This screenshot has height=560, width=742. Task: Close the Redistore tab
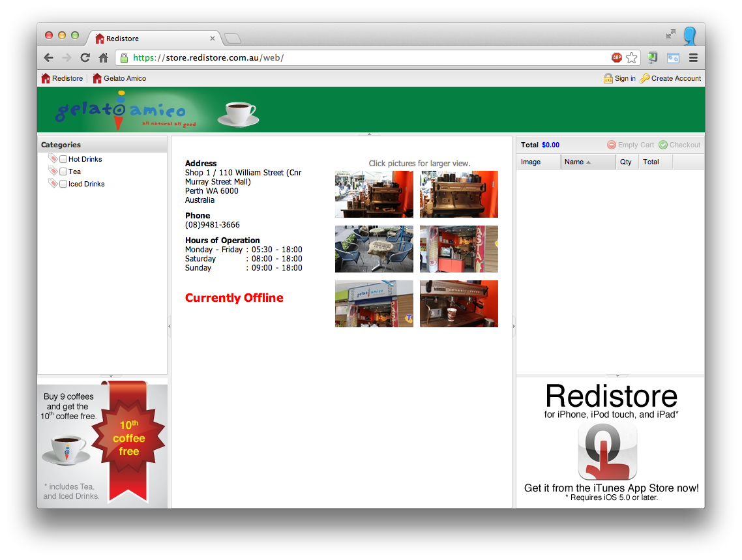pos(213,38)
